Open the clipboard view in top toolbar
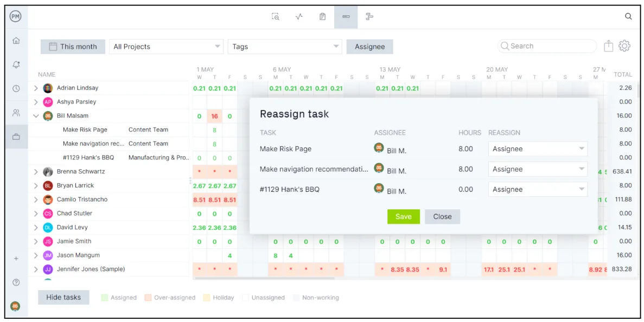Screen dimensions: 644x322 pyautogui.click(x=322, y=17)
